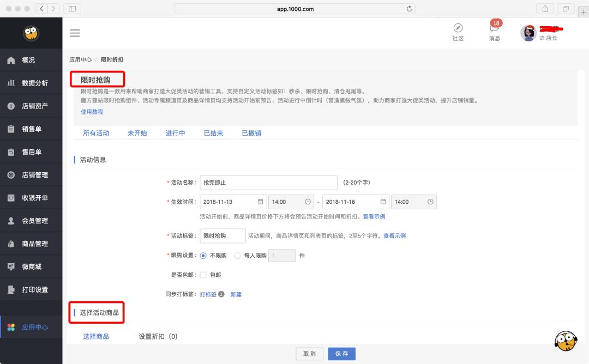Switch to the 进行中 activity tab
This screenshot has height=364, width=589.
175,132
